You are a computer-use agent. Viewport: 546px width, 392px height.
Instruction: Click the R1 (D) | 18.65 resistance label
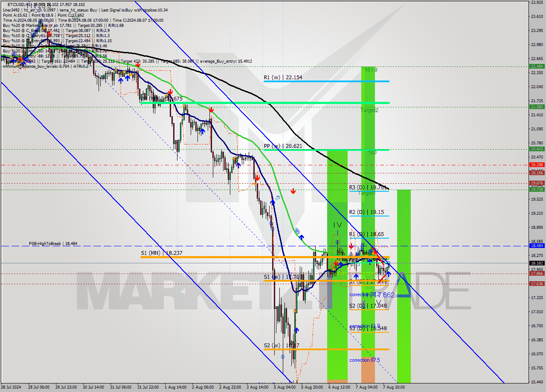tap(366, 234)
